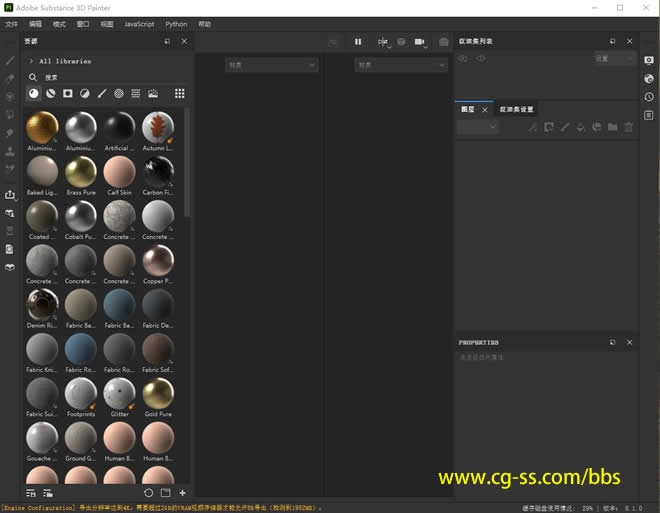Open the layers blend mode dropdown
The width and height of the screenshot is (660, 513).
click(x=478, y=127)
